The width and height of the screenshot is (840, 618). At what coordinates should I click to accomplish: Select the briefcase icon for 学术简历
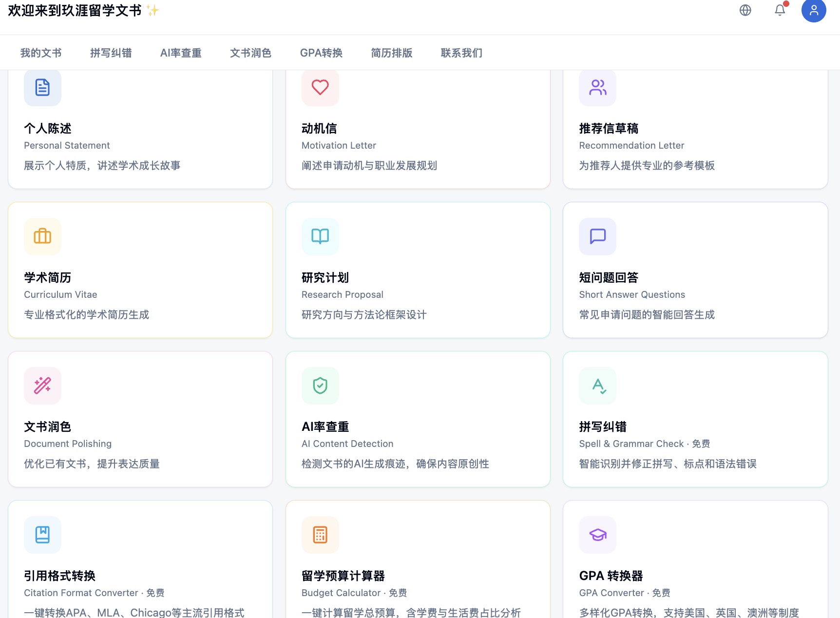42,236
